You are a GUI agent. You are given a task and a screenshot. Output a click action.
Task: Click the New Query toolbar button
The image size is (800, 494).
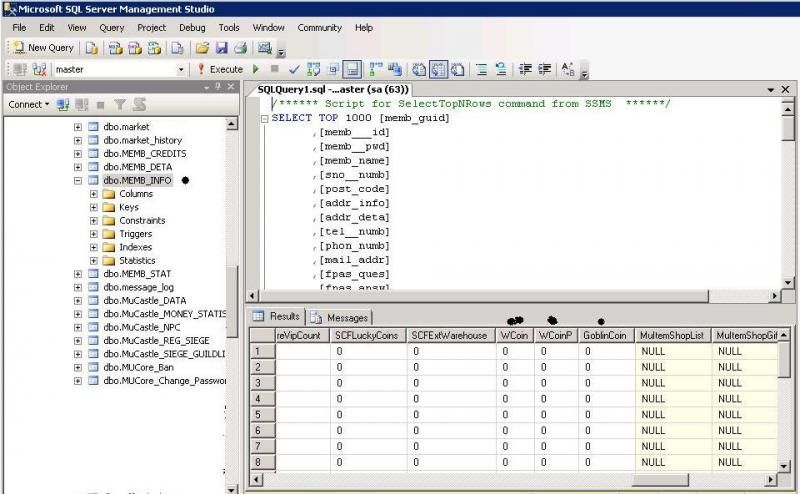(42, 47)
